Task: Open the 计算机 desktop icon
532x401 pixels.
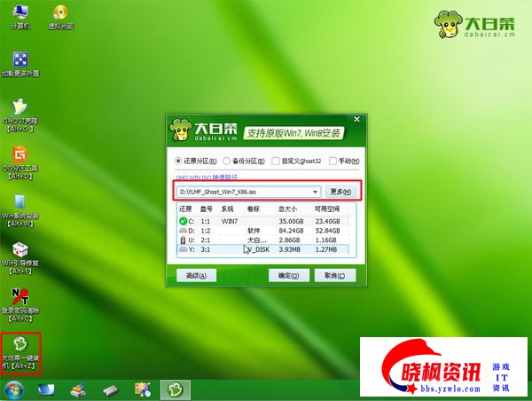Action: [19, 13]
